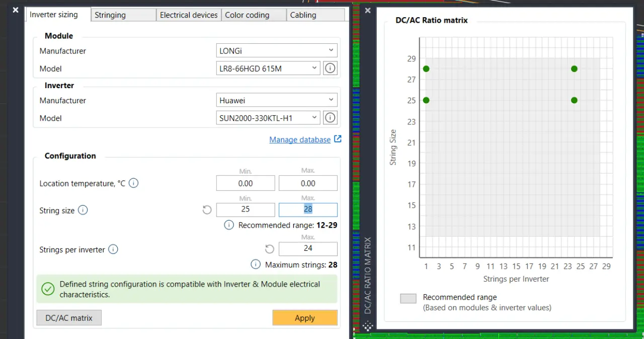Click the external link icon beside Manage database

coord(338,139)
